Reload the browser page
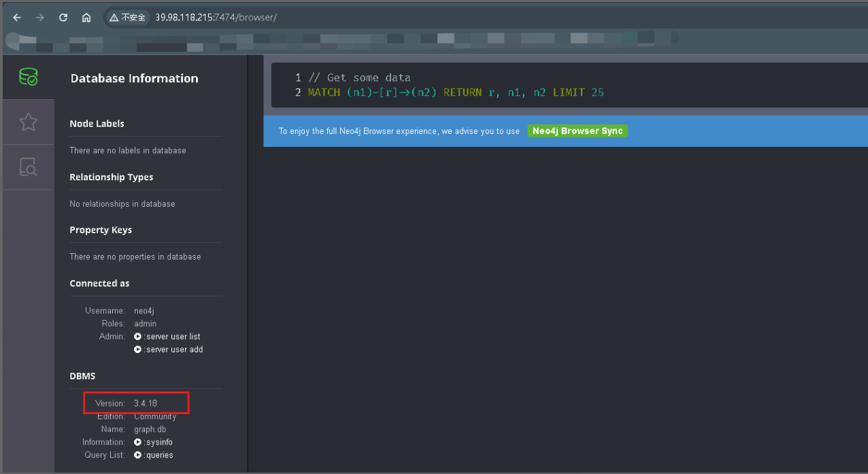The height and width of the screenshot is (474, 868). (63, 18)
